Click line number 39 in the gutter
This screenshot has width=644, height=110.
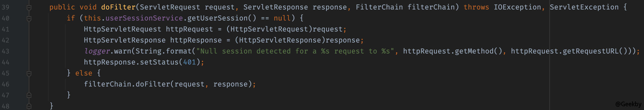6,7
